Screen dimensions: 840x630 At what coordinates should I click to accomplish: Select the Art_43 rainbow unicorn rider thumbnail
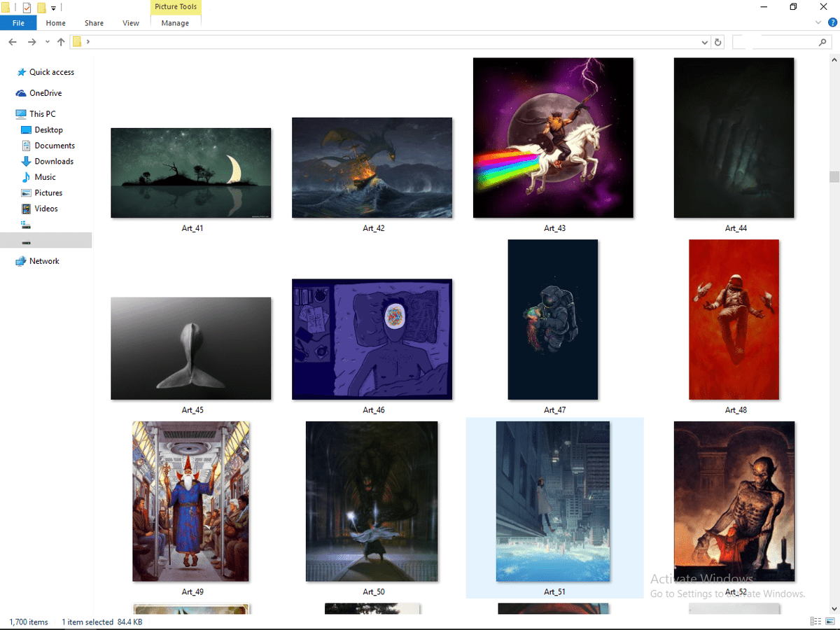[553, 138]
